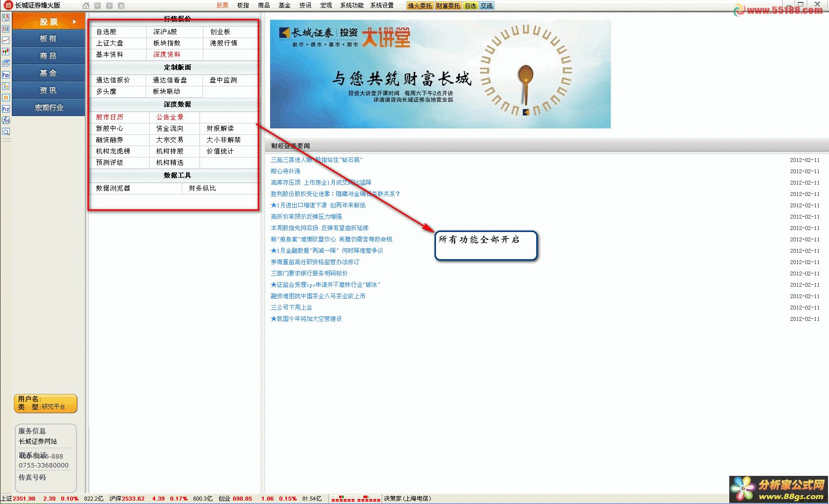This screenshot has height=504, width=829.
Task: Click the 交流 toolbar button
Action: [487, 6]
